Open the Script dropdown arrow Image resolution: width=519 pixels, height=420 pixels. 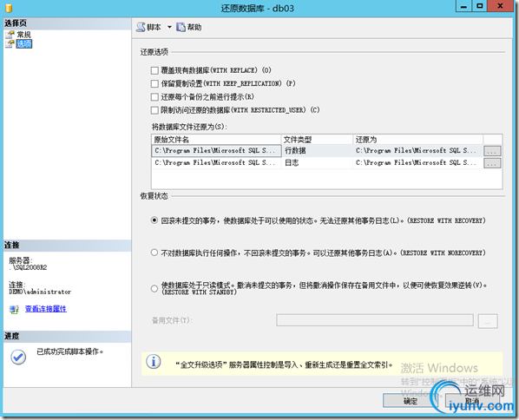pos(169,27)
